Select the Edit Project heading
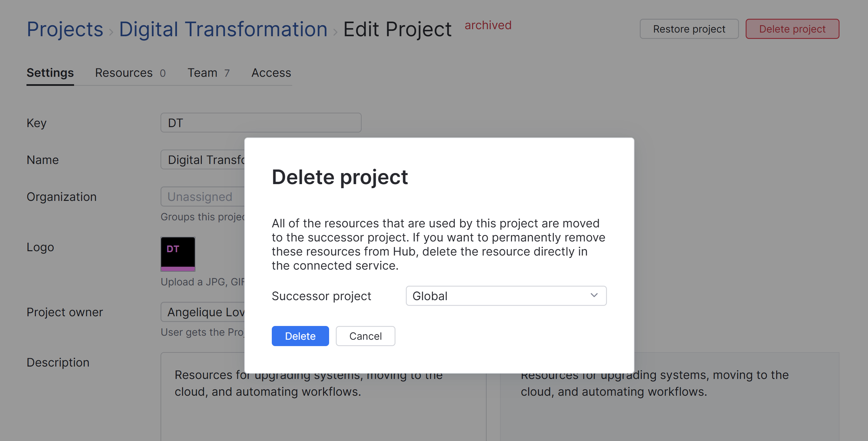 (397, 29)
